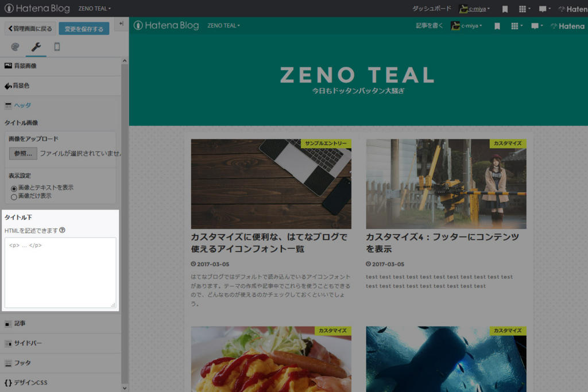This screenshot has width=588, height=392.
Task: Click カスタマイズ tag on railway photo
Action: click(x=508, y=143)
